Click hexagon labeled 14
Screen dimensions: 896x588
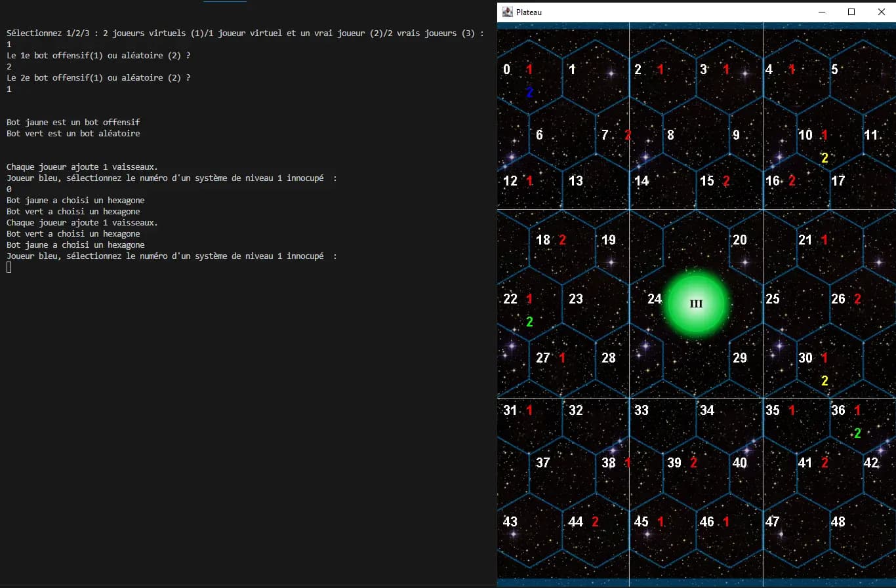click(641, 181)
